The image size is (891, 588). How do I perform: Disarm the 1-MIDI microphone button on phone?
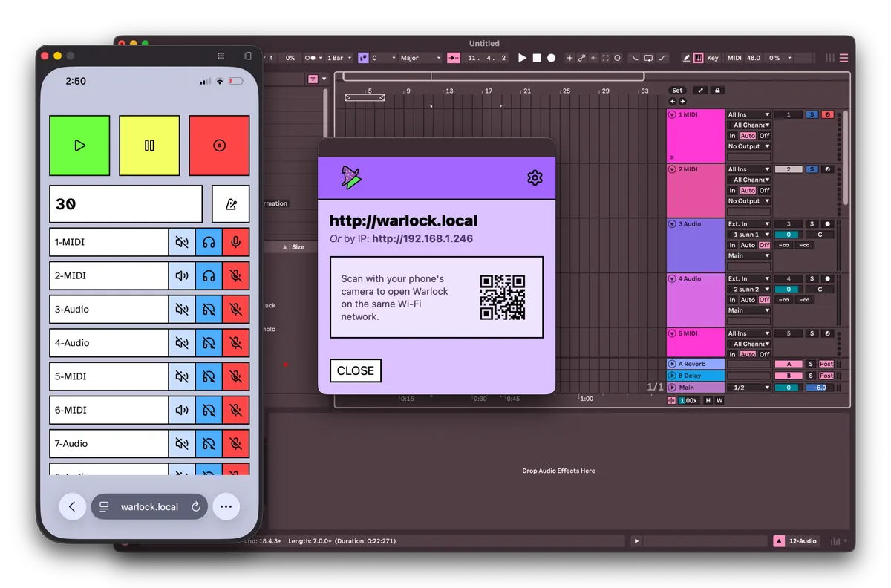[236, 242]
